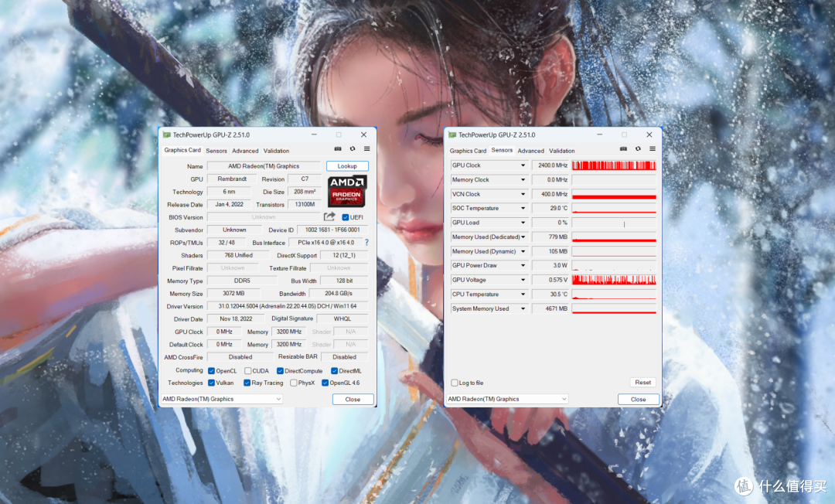Toggle the OpenGL 4.6 checkbox
The width and height of the screenshot is (835, 504).
coord(325,383)
